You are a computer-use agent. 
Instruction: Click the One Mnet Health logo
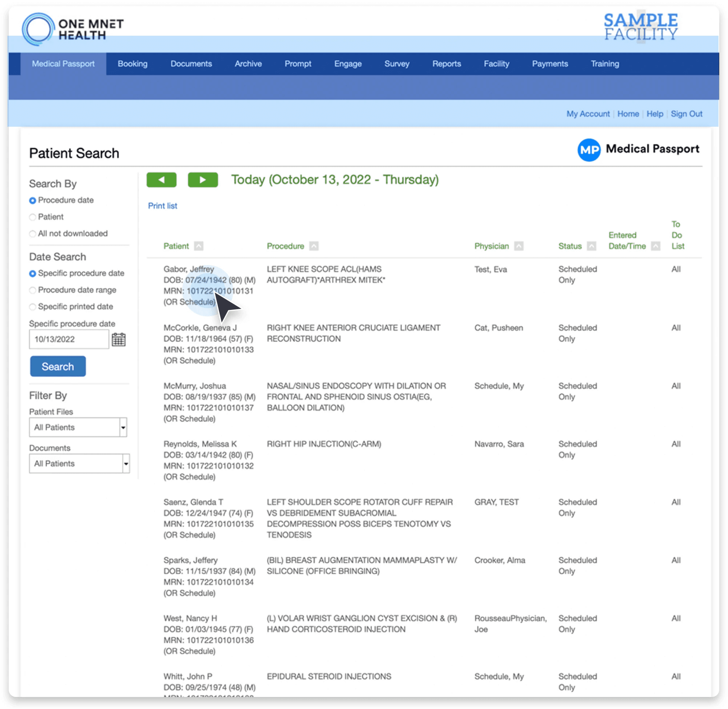[73, 29]
